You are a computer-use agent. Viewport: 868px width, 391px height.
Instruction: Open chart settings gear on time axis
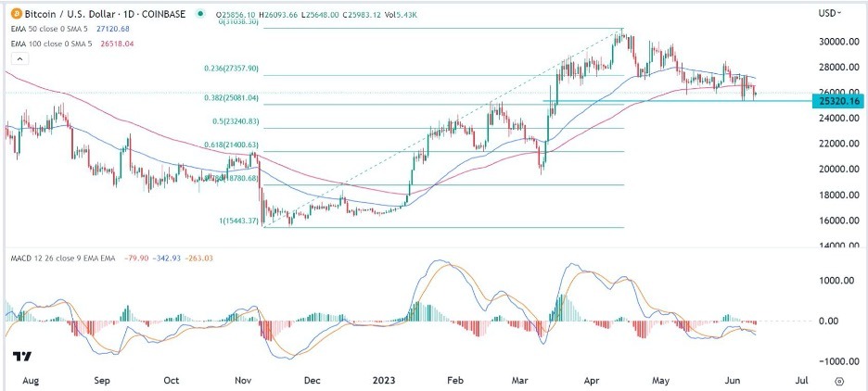839,381
